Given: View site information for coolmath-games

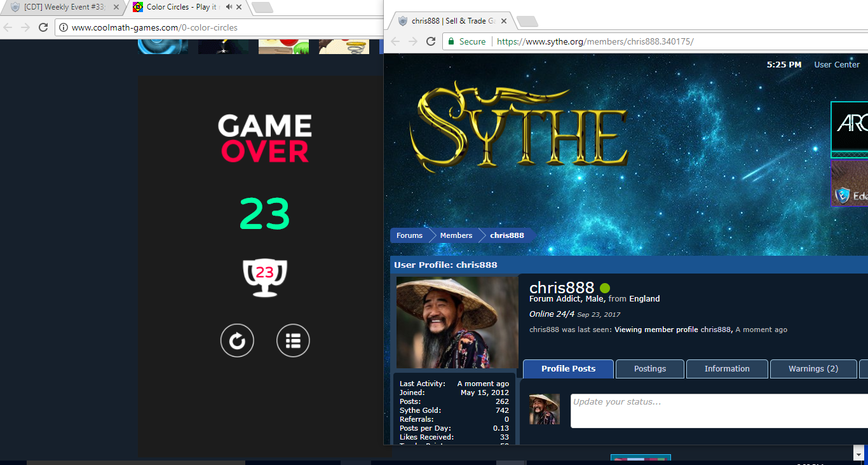Looking at the screenshot, I should click(x=64, y=27).
